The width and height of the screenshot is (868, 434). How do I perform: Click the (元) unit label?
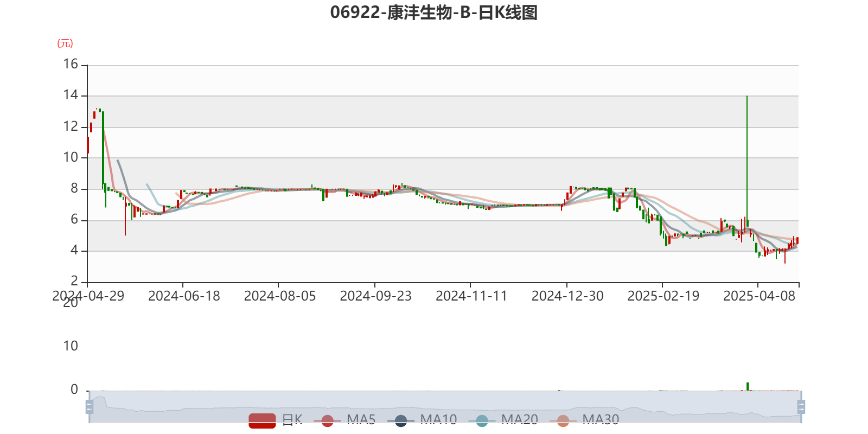[x=65, y=43]
